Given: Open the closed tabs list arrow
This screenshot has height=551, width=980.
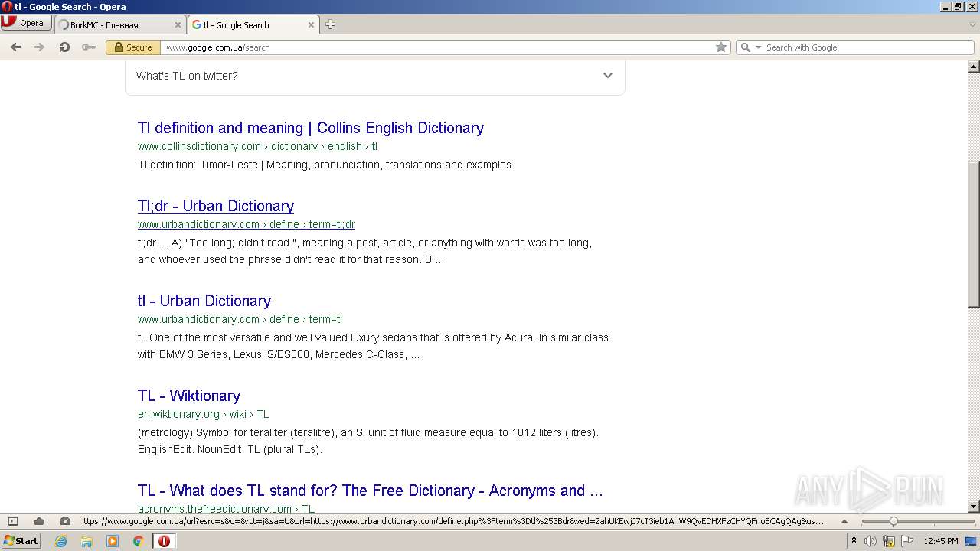Looking at the screenshot, I should [972, 24].
